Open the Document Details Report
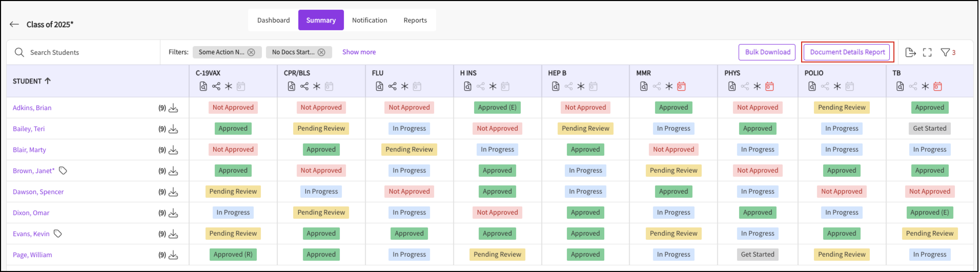Image resolution: width=980 pixels, height=272 pixels. 848,52
